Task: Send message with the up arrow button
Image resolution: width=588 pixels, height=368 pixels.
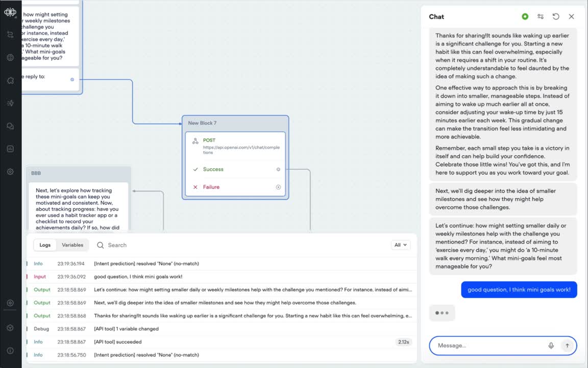Action: coord(567,346)
